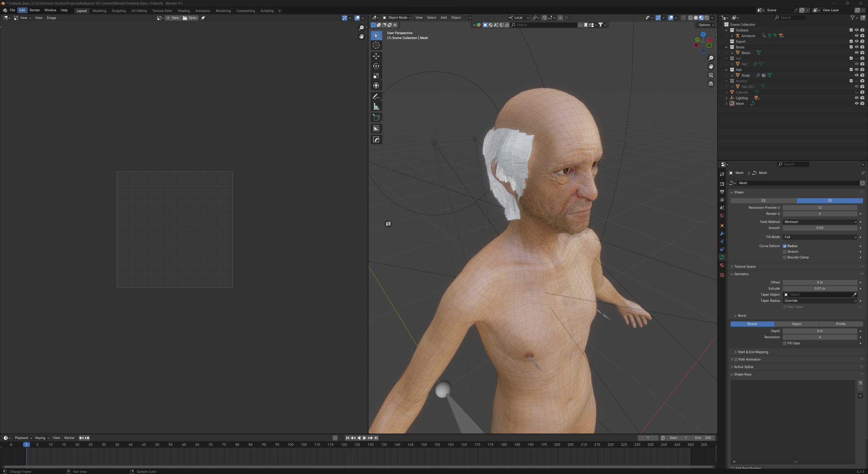This screenshot has height=474, width=868.
Task: Select the Measure tool
Action: point(376,106)
